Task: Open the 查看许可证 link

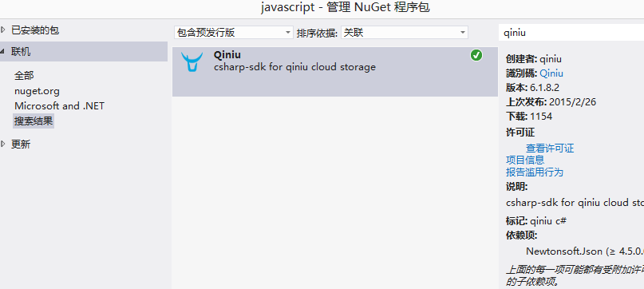Action: pos(550,148)
